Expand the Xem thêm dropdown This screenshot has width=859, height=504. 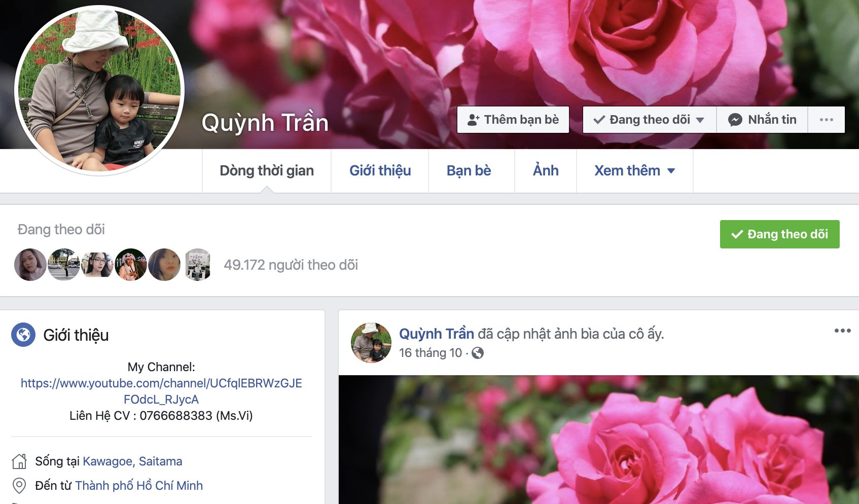click(x=634, y=171)
